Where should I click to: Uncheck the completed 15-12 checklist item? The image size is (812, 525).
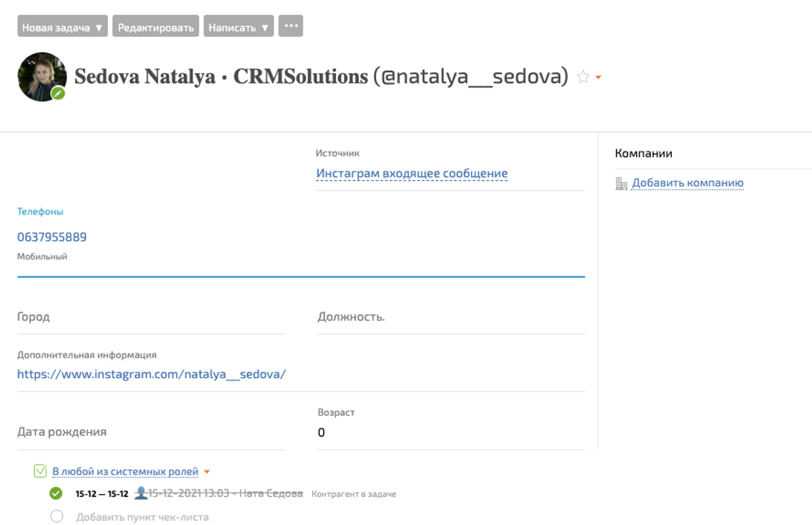56,493
